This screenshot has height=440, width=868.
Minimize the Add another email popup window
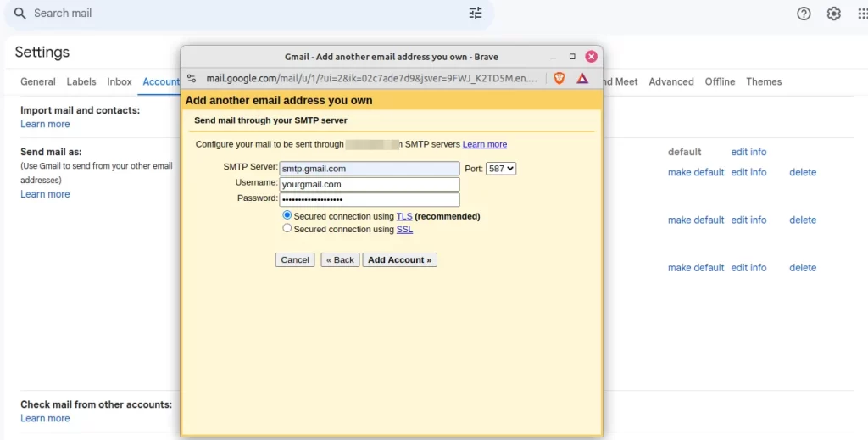(x=553, y=57)
